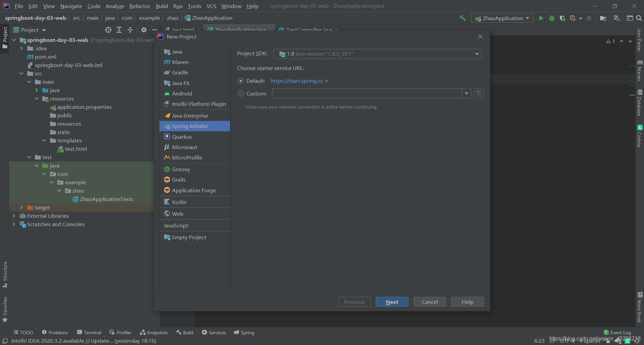Locate current file with the target icon
644x345 pixels.
[108, 30]
